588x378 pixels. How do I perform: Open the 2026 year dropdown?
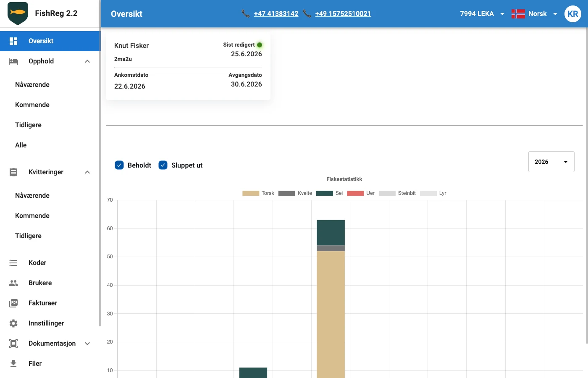pyautogui.click(x=551, y=162)
